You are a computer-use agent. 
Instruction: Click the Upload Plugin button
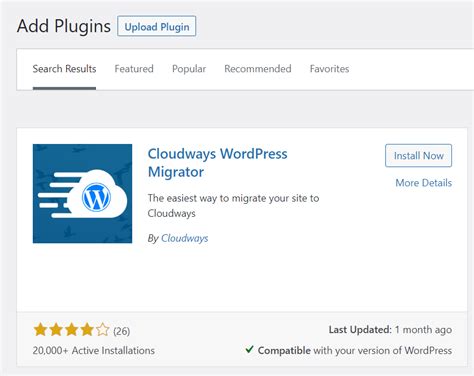(156, 26)
